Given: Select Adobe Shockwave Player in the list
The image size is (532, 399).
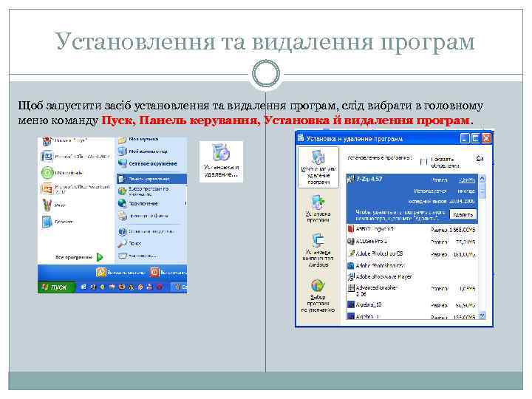Looking at the screenshot, I should (x=412, y=276).
